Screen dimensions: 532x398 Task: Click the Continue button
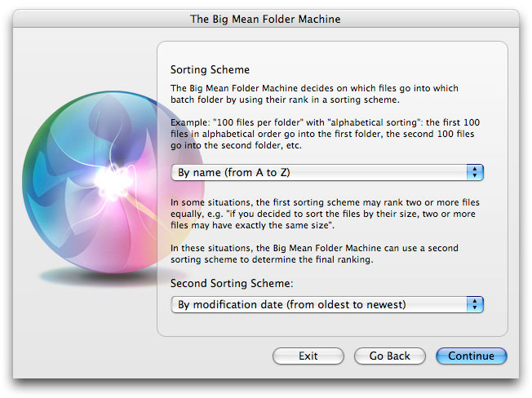point(472,356)
